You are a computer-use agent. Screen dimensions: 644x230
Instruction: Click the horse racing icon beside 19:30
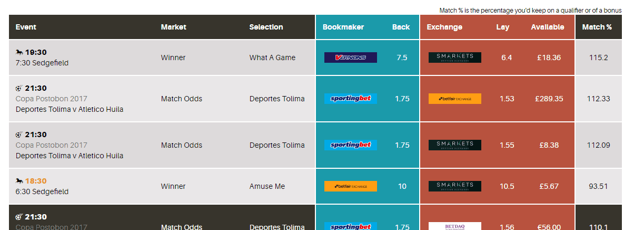19,52
